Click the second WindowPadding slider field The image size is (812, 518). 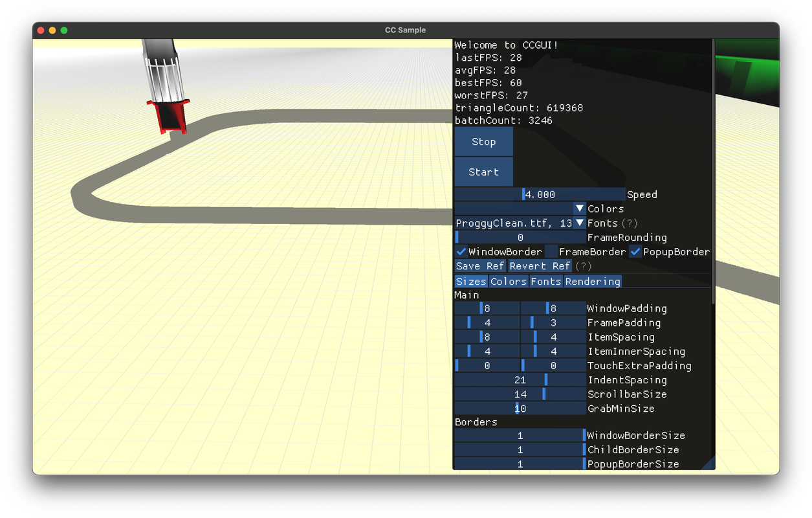coord(553,308)
